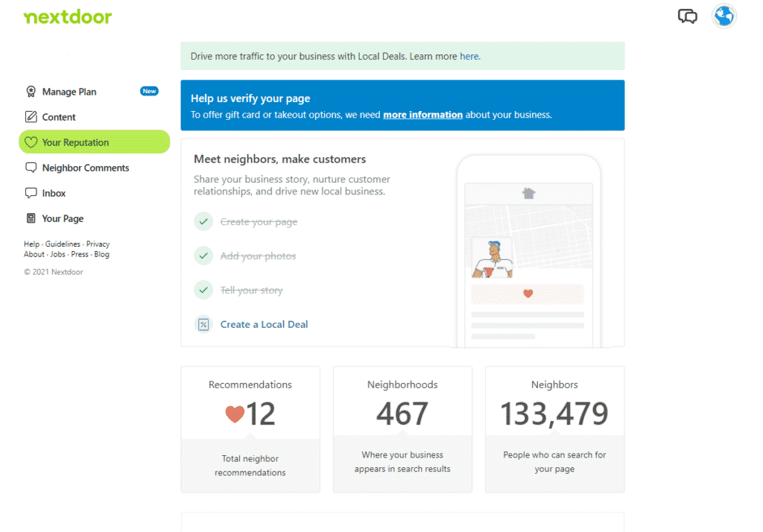The width and height of the screenshot is (763, 532).
Task: Click the checkmark beside Add your photos
Action: (x=203, y=255)
